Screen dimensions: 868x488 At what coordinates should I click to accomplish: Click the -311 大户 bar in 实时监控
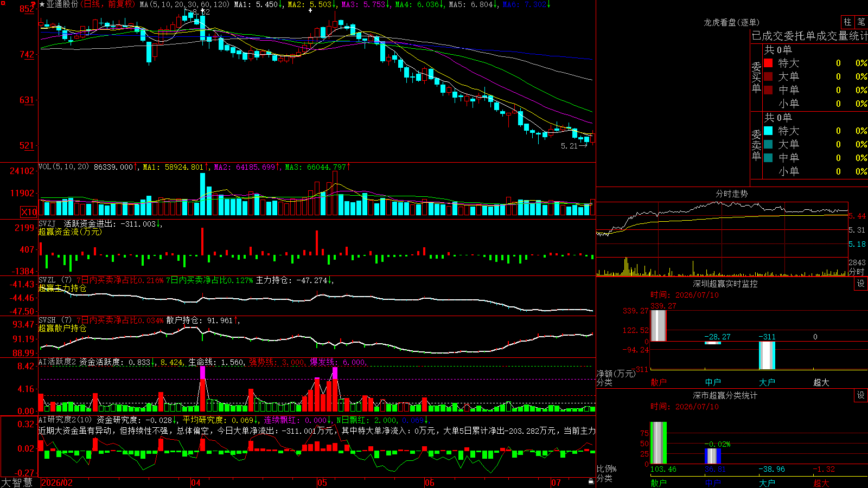(767, 355)
